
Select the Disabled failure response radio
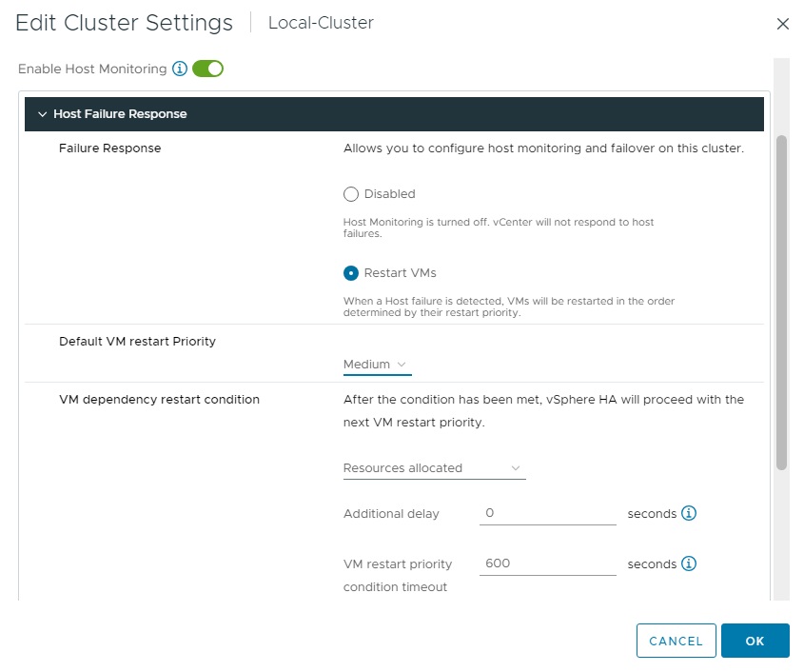(x=351, y=194)
